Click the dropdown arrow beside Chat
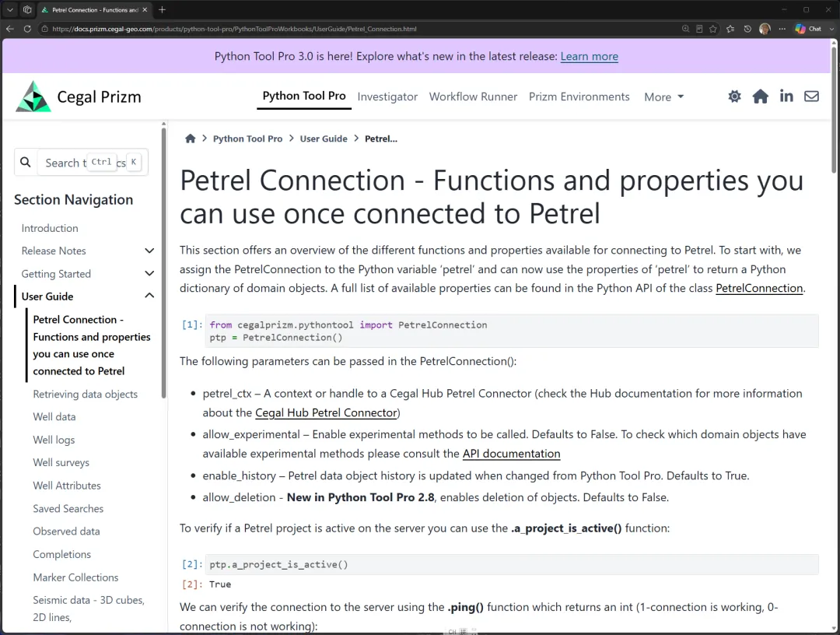Screen dimensions: 840x635 click(831, 29)
